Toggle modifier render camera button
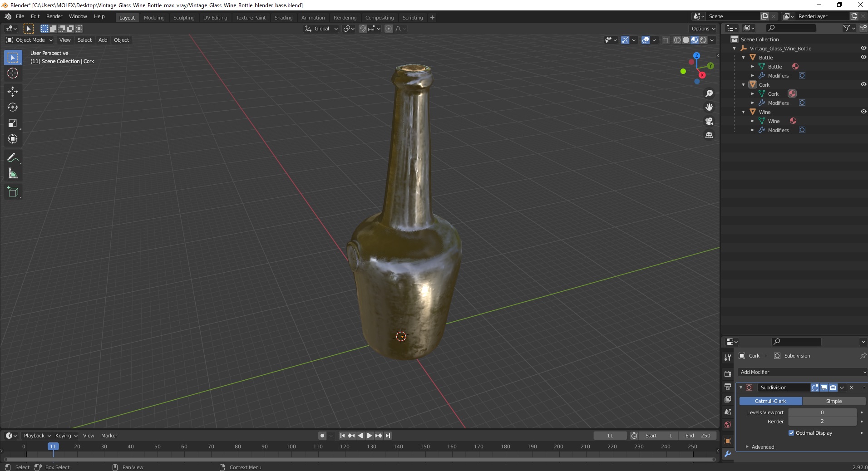868x471 pixels. point(833,388)
